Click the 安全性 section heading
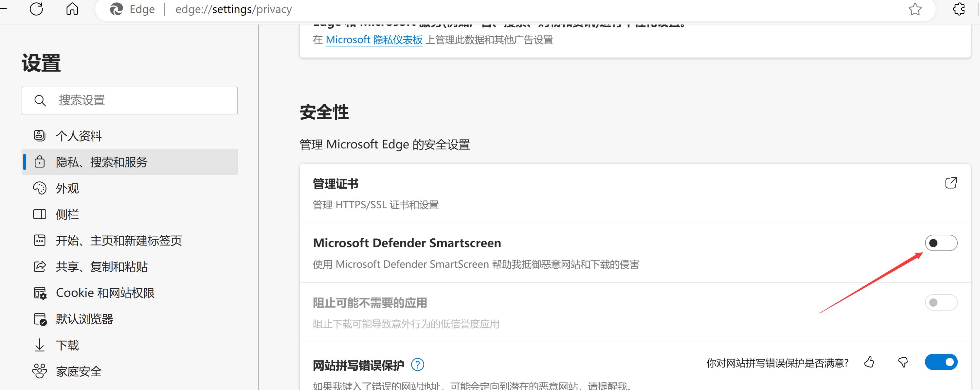The height and width of the screenshot is (390, 980). coord(324,112)
